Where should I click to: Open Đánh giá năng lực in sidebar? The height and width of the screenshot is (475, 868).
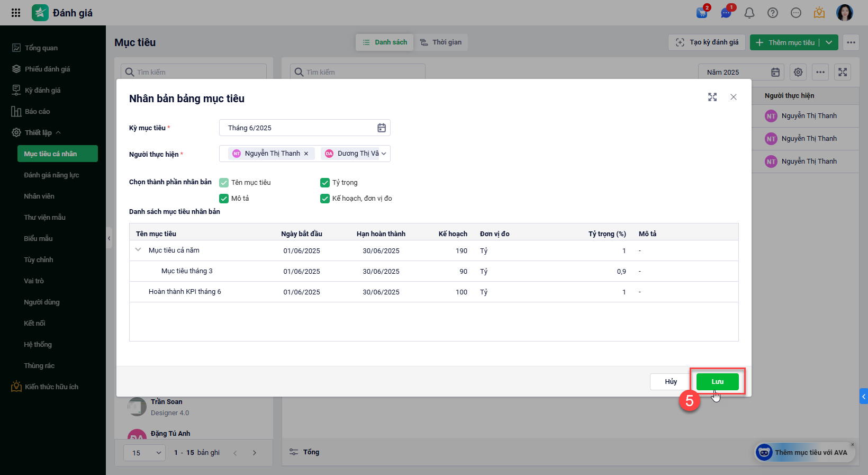click(51, 175)
